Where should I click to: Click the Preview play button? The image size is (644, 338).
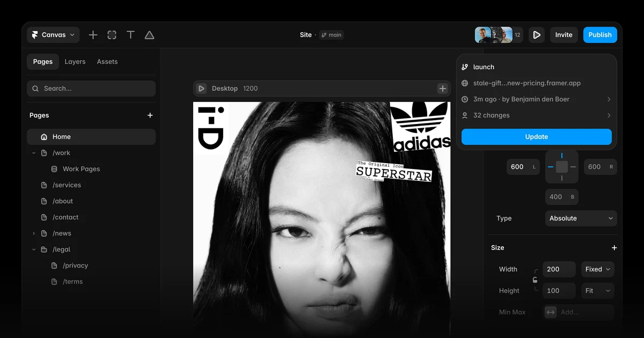(x=537, y=35)
